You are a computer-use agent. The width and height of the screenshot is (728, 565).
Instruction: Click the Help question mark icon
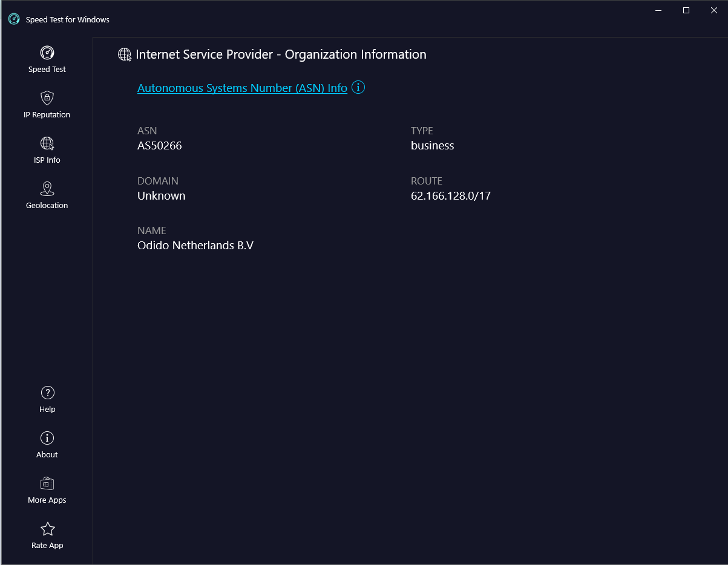[47, 393]
